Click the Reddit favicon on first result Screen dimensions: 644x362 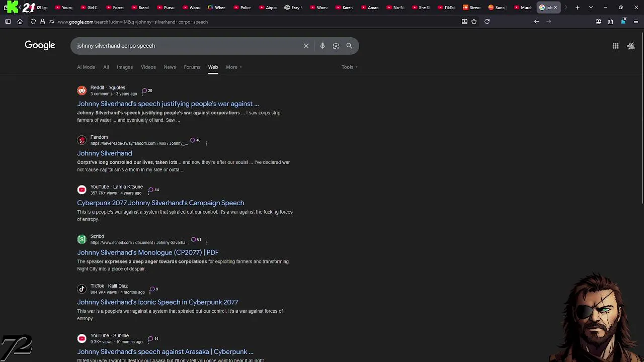tap(82, 90)
